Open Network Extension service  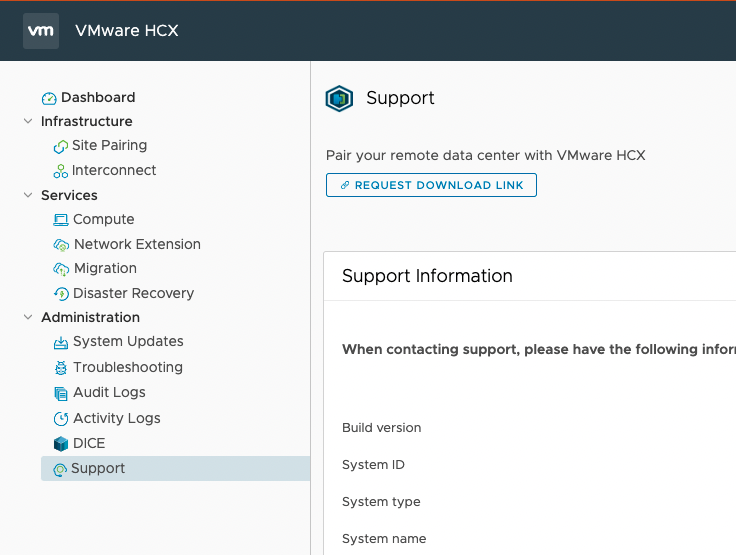pyautogui.click(x=138, y=244)
